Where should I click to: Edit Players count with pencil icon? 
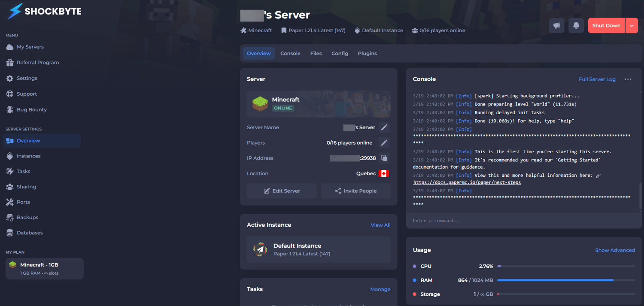[x=384, y=143]
